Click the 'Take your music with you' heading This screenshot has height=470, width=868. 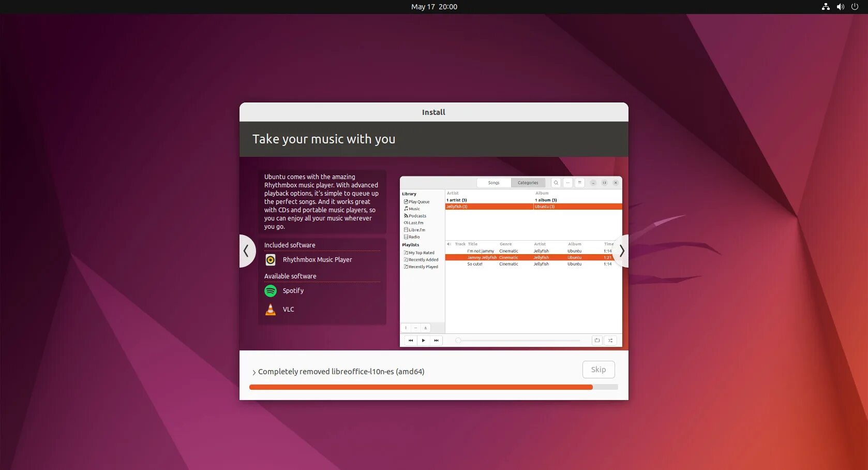(x=324, y=139)
